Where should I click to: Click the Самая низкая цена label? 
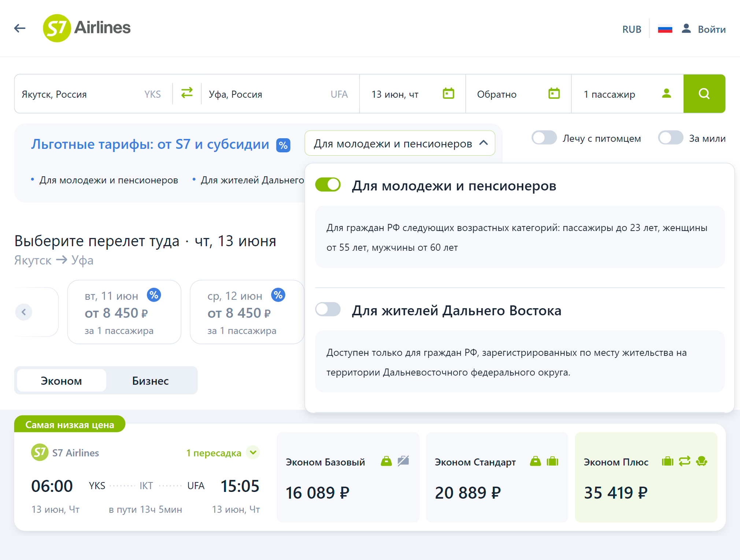click(70, 424)
